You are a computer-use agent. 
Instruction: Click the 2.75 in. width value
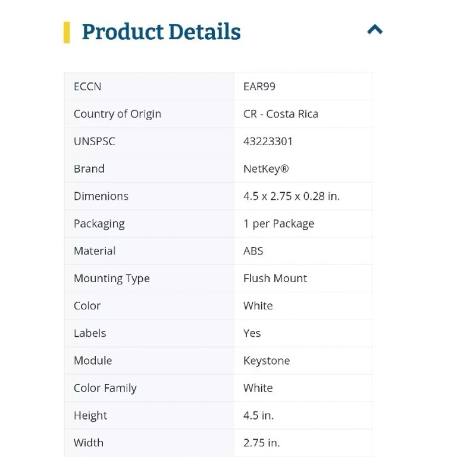(262, 443)
